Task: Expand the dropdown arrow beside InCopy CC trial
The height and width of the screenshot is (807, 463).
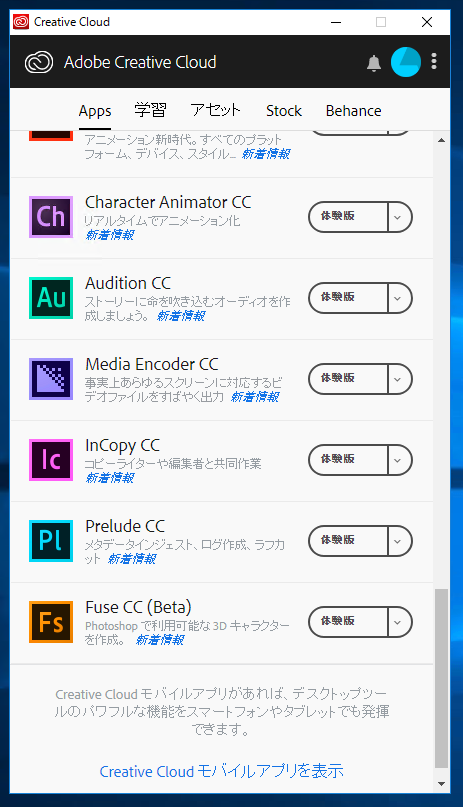Action: pos(399,460)
